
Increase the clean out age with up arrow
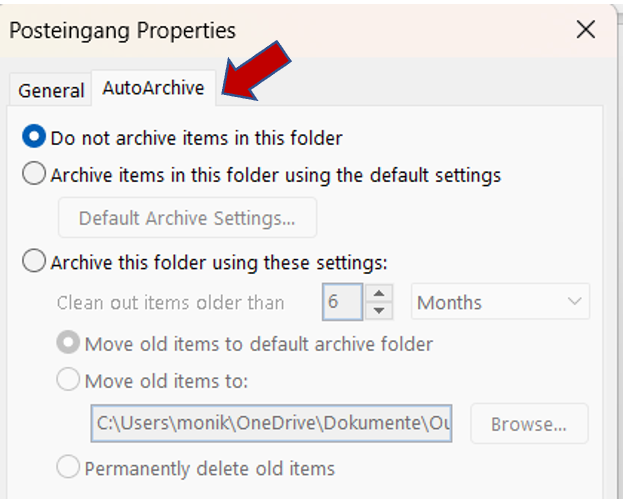coord(379,294)
